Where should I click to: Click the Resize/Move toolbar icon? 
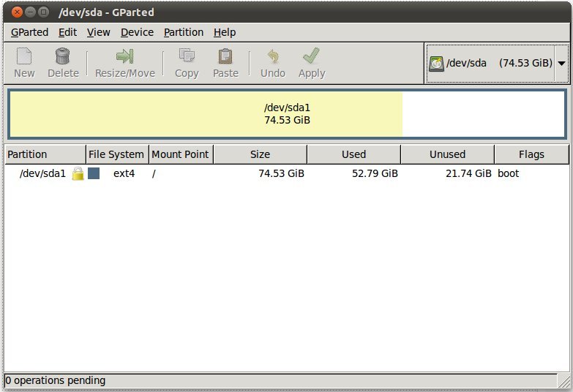pyautogui.click(x=125, y=56)
